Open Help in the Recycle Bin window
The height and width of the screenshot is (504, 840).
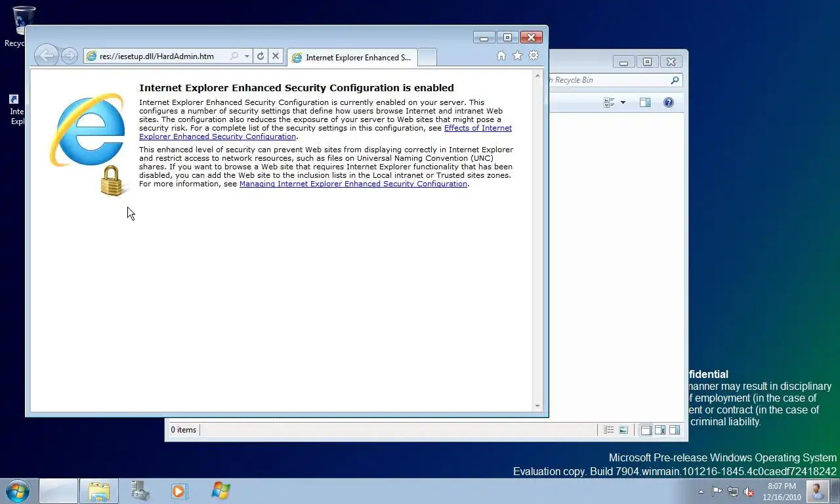[x=668, y=102]
